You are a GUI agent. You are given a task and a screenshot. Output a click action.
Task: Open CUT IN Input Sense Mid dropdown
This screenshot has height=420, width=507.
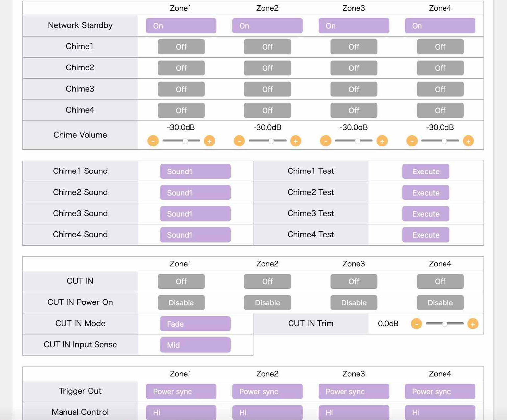pyautogui.click(x=195, y=345)
